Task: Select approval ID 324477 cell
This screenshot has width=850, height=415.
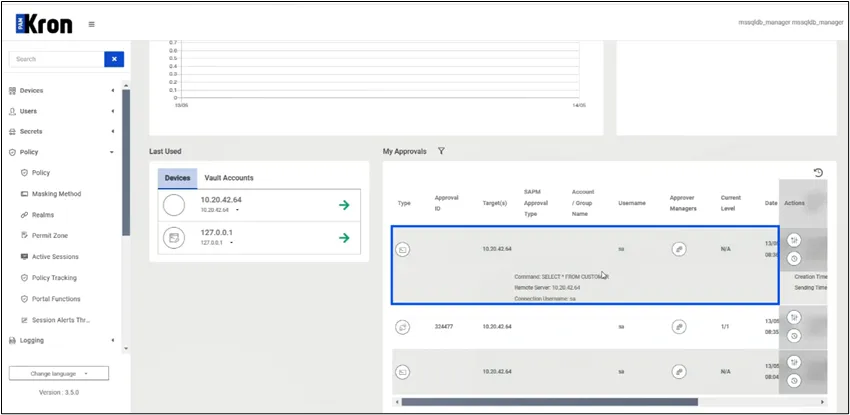Action: 443,327
